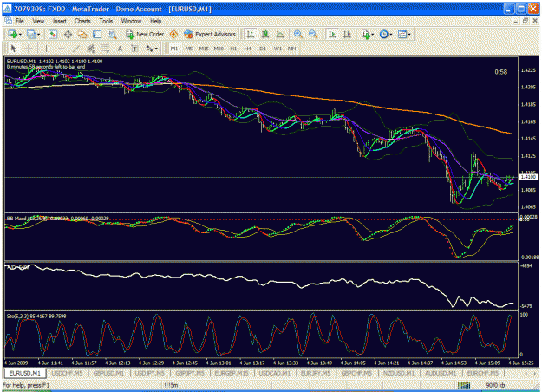Open the View menu
The width and height of the screenshot is (542, 392).
click(38, 21)
